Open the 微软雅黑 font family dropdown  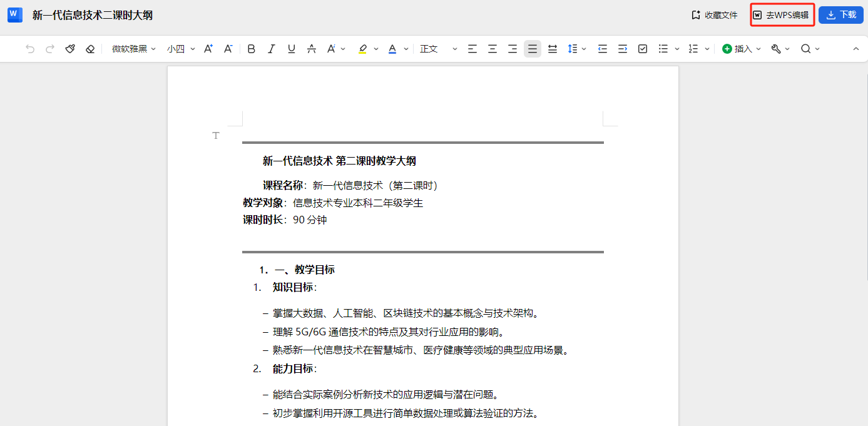pos(133,49)
